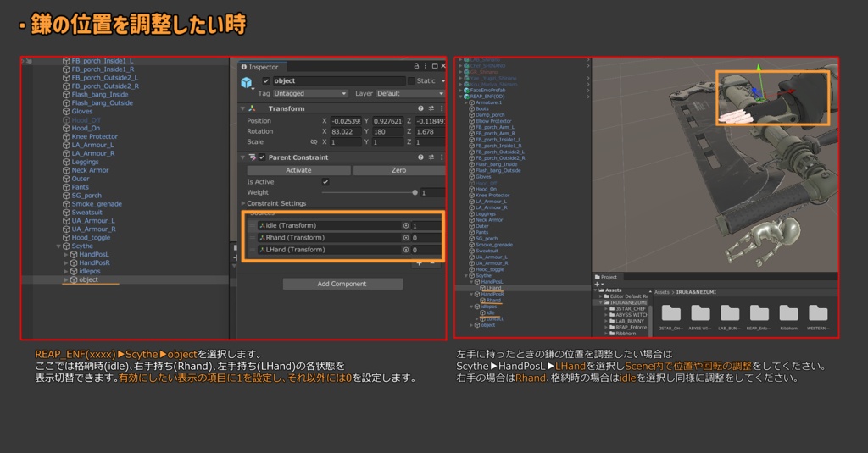Click the Zero button

(x=398, y=170)
